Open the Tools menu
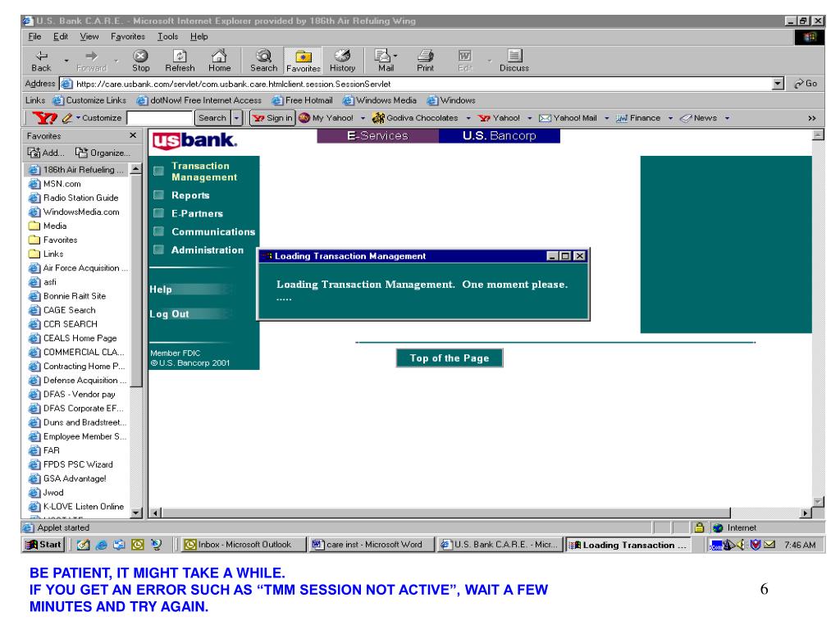The width and height of the screenshot is (840, 630). click(x=167, y=36)
